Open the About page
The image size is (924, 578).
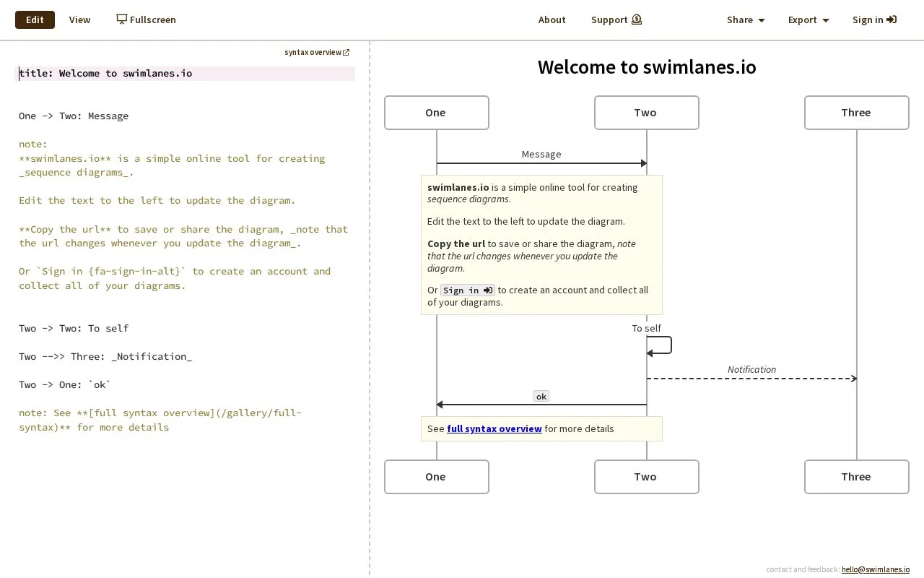point(552,20)
